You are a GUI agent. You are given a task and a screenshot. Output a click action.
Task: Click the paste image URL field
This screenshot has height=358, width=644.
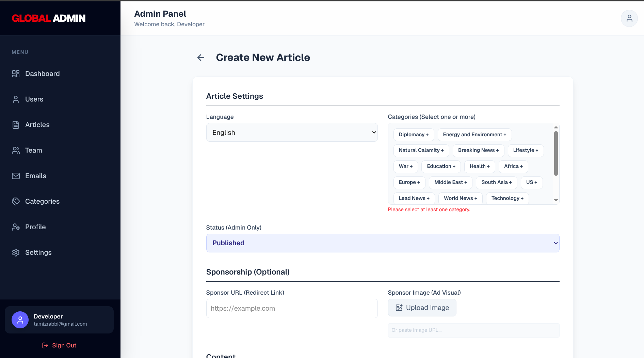[x=473, y=330]
